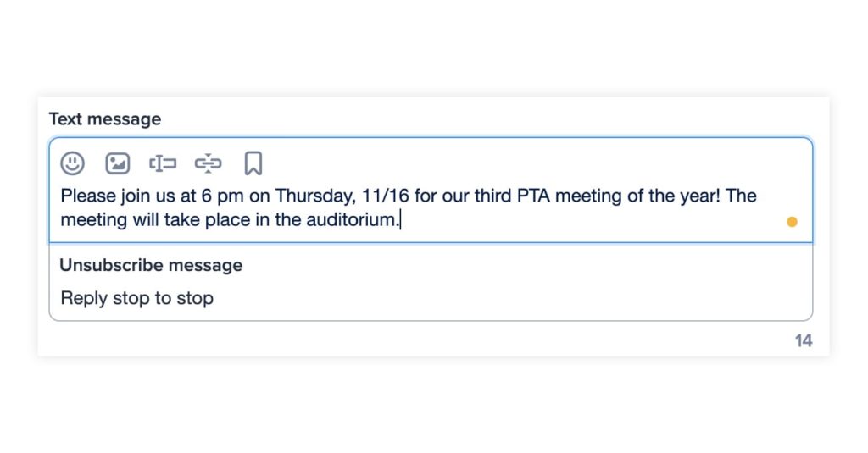Click the bookmark saved template icon
This screenshot has width=868, height=453.
(253, 163)
